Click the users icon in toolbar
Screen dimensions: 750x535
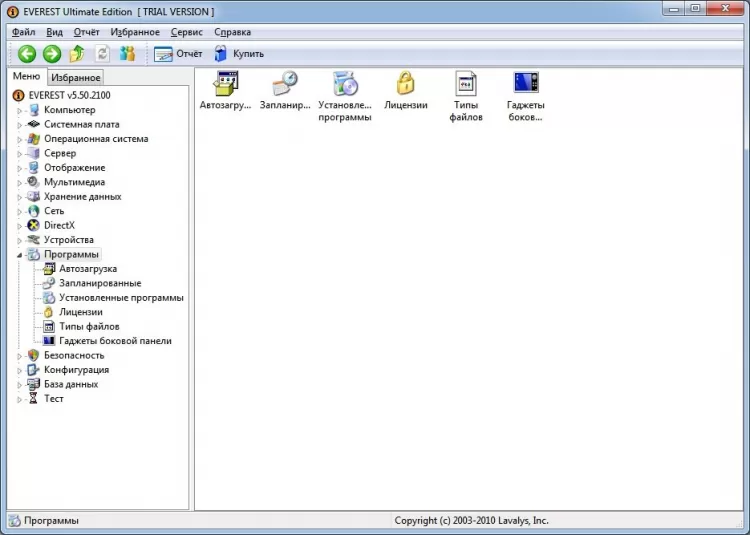[x=127, y=54]
